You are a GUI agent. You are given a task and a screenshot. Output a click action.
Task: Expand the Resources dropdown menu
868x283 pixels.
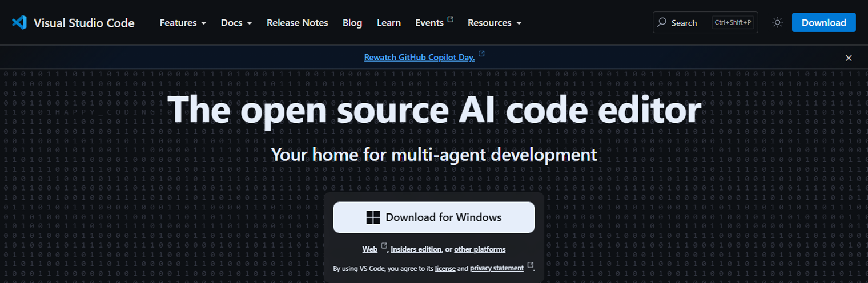[495, 23]
